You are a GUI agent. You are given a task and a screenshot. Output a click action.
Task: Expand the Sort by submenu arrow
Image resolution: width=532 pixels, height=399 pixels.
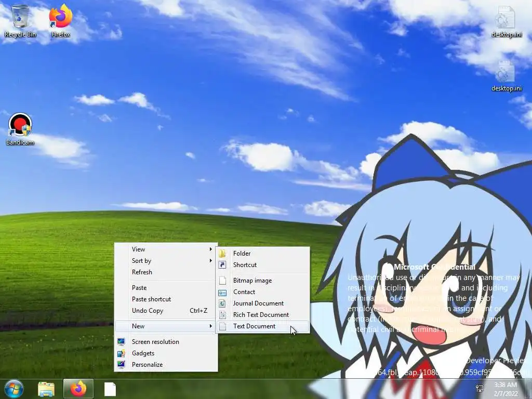pos(211,261)
